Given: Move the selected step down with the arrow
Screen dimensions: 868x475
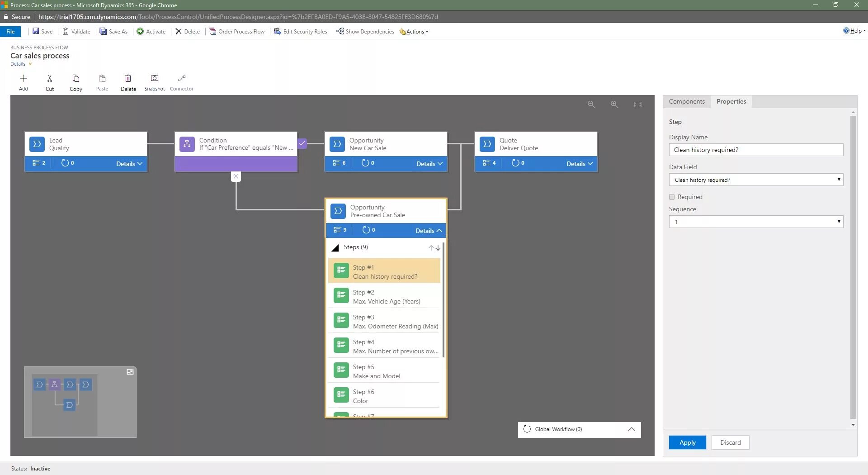Looking at the screenshot, I should [438, 247].
